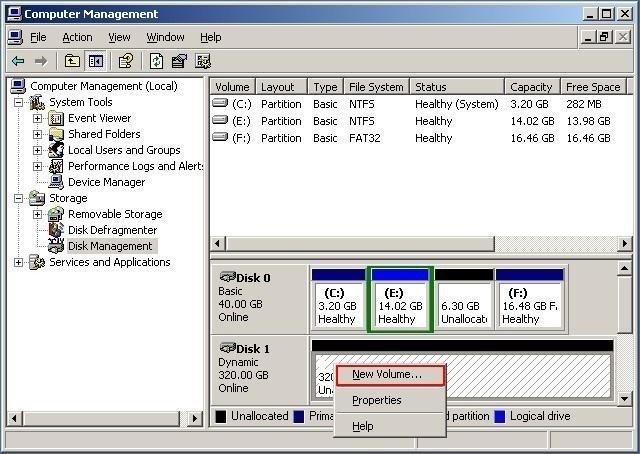
Task: Click the (F:) volume drive icon
Action: (x=220, y=137)
